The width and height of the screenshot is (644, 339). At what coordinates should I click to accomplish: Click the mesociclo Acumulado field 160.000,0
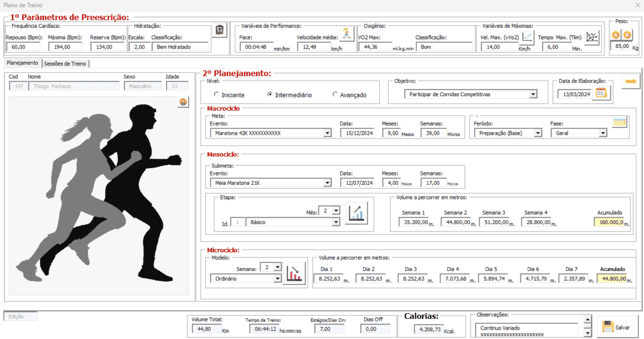pos(609,222)
